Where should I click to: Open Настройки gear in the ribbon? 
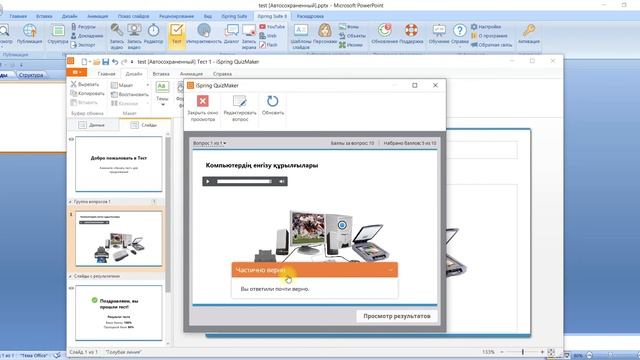pos(486,27)
